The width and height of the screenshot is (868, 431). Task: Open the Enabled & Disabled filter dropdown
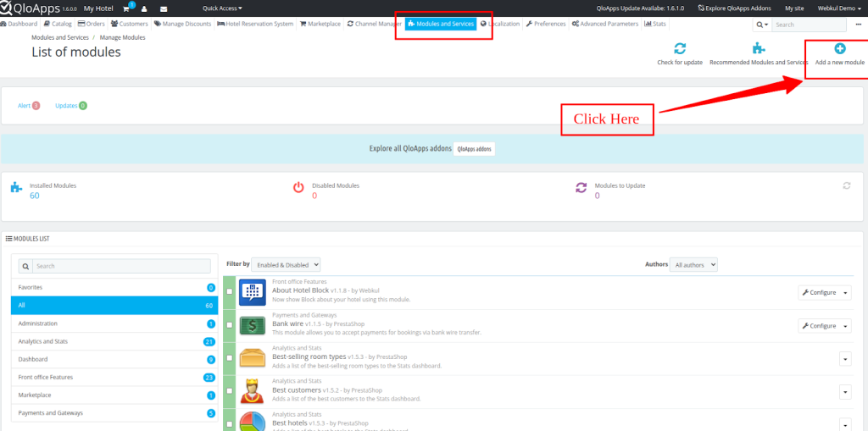pyautogui.click(x=287, y=265)
